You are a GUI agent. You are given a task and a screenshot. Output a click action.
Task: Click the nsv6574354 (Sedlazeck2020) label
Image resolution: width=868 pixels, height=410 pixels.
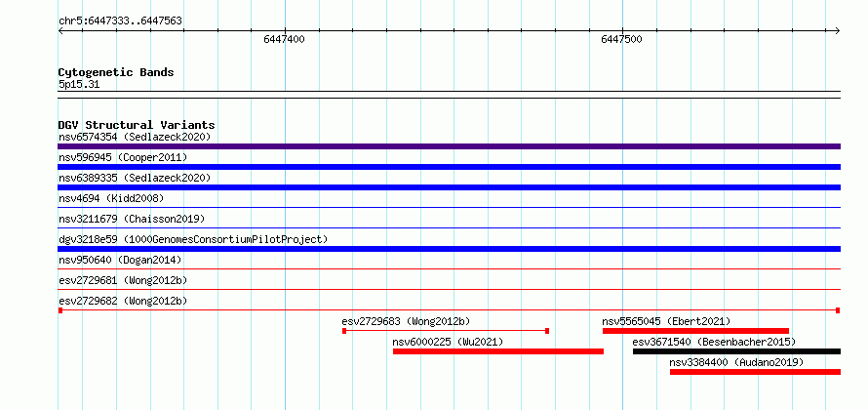(x=135, y=137)
